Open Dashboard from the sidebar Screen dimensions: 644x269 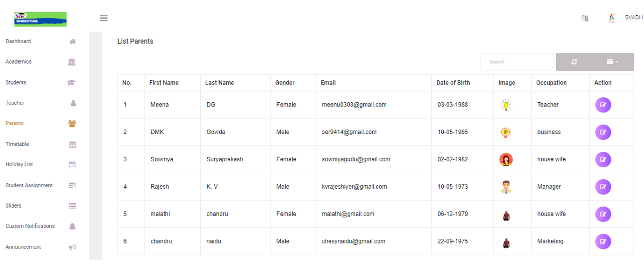pos(18,41)
